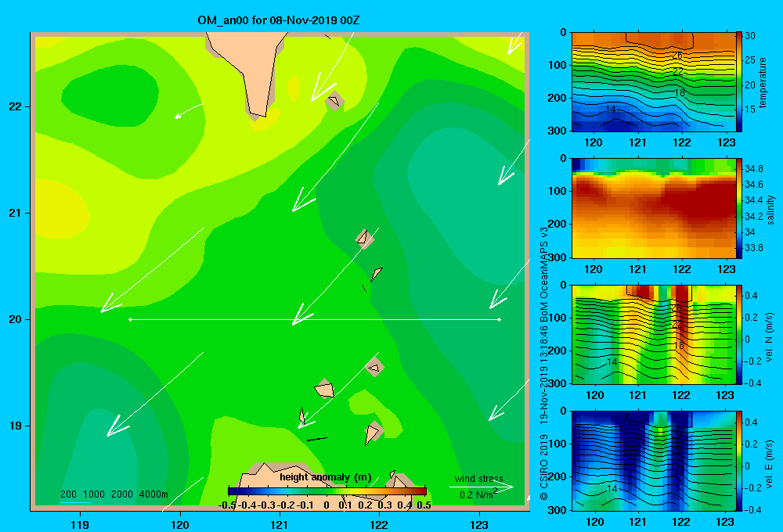This screenshot has width=783, height=532.
Task: Click longitude label '122' below the main map
Action: click(x=379, y=524)
